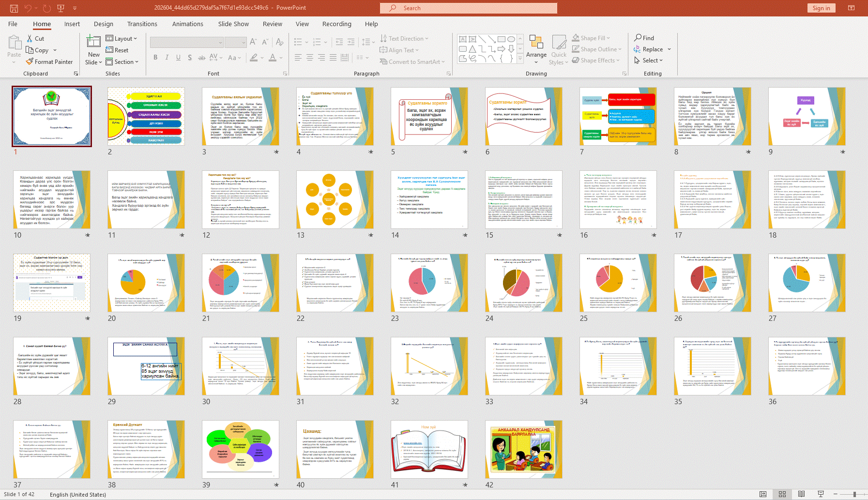Switch to the Slide Show tab
The height and width of the screenshot is (500, 868).
pos(233,24)
